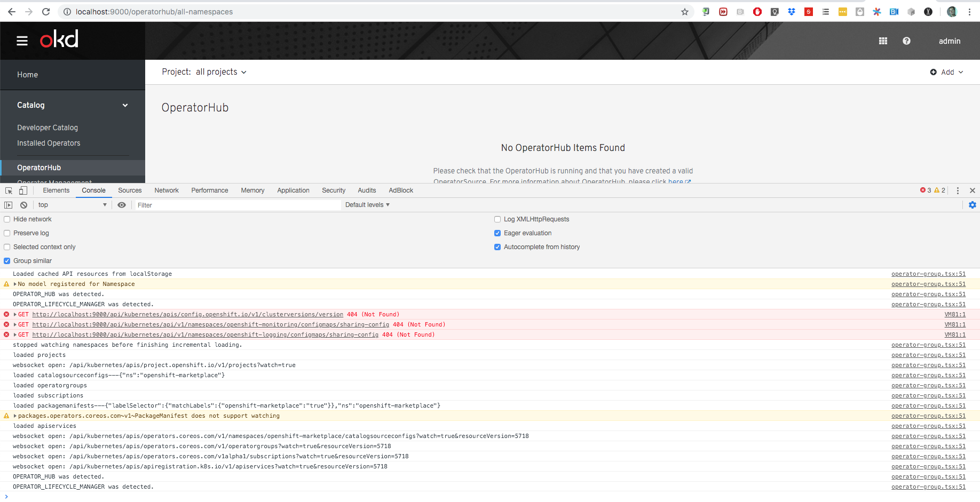This screenshot has width=980, height=502.
Task: Enable the Hide network checkbox
Action: point(6,219)
